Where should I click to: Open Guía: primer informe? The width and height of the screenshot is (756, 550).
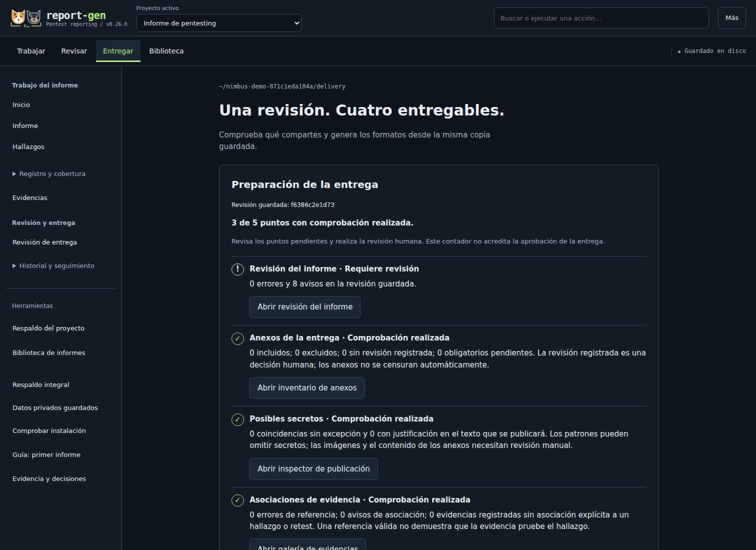pos(46,455)
